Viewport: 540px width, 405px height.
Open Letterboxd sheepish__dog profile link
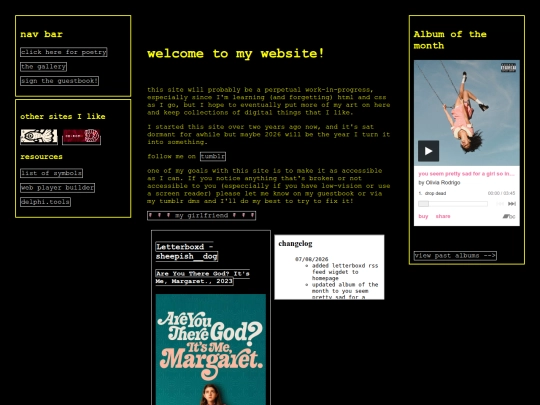(x=187, y=251)
